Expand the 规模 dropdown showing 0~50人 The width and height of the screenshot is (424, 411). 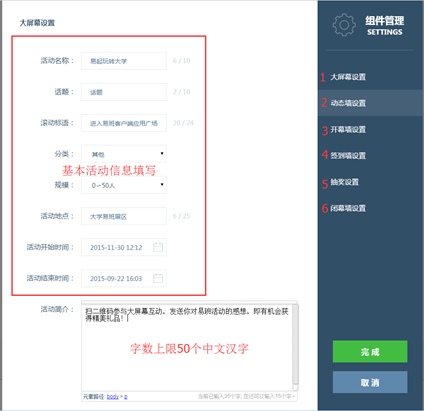click(x=124, y=185)
